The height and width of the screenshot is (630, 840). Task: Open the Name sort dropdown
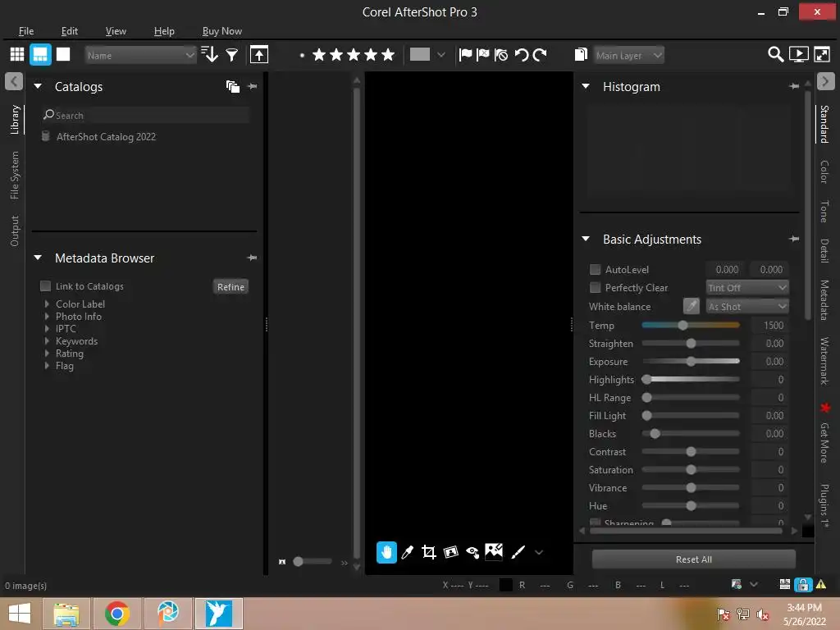tap(139, 55)
